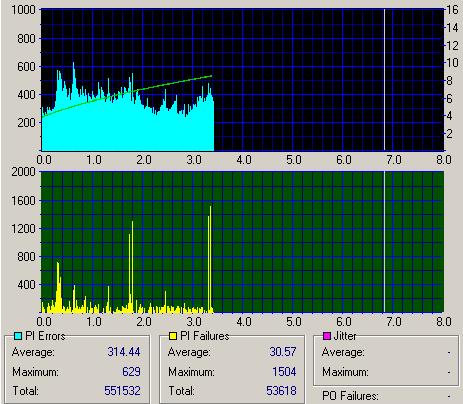Select the PI Failures Total value 53618
463x404 pixels.
tap(281, 391)
